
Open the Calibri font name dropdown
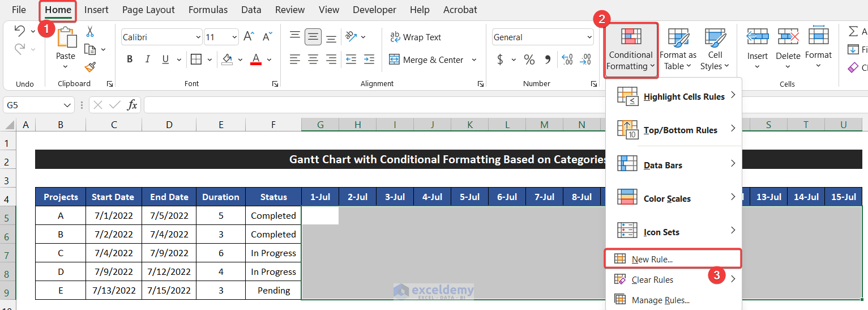click(x=198, y=37)
